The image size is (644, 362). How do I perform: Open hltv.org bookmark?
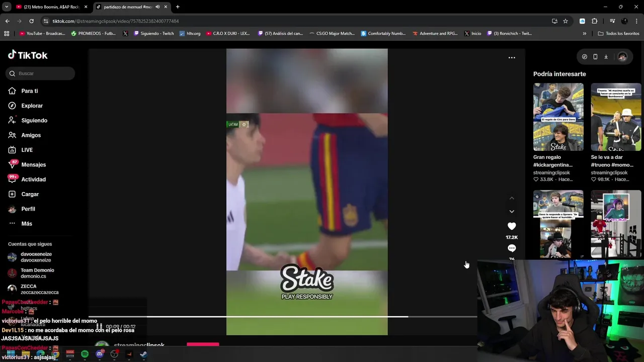point(190,34)
